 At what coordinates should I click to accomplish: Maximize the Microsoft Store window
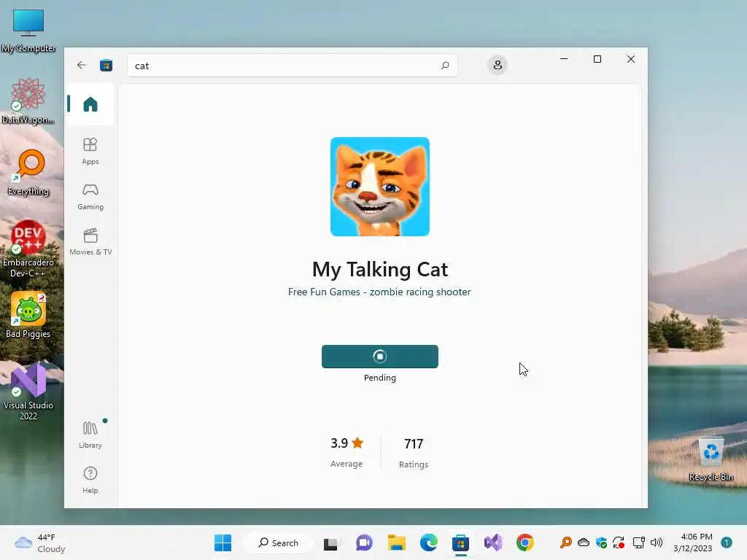point(597,59)
